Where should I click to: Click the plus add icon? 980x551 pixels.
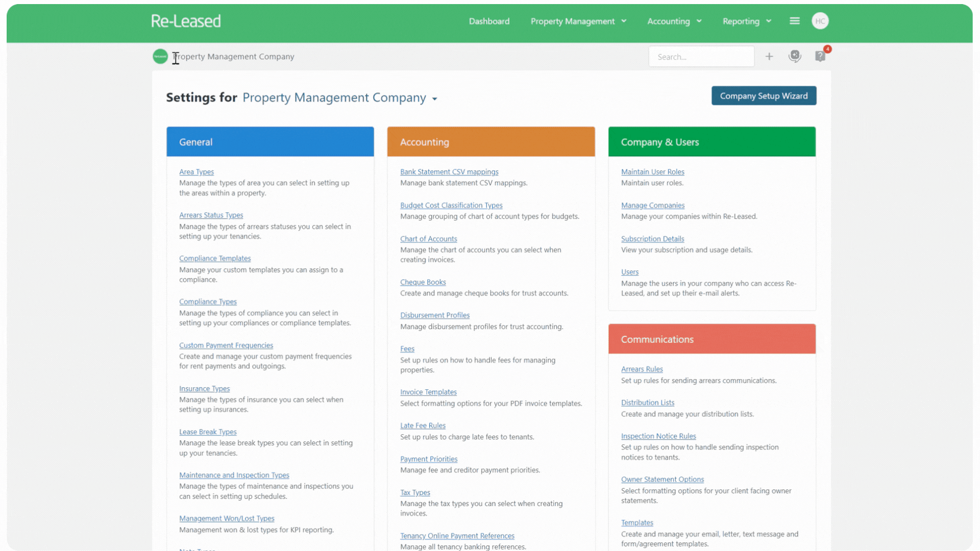click(x=769, y=57)
